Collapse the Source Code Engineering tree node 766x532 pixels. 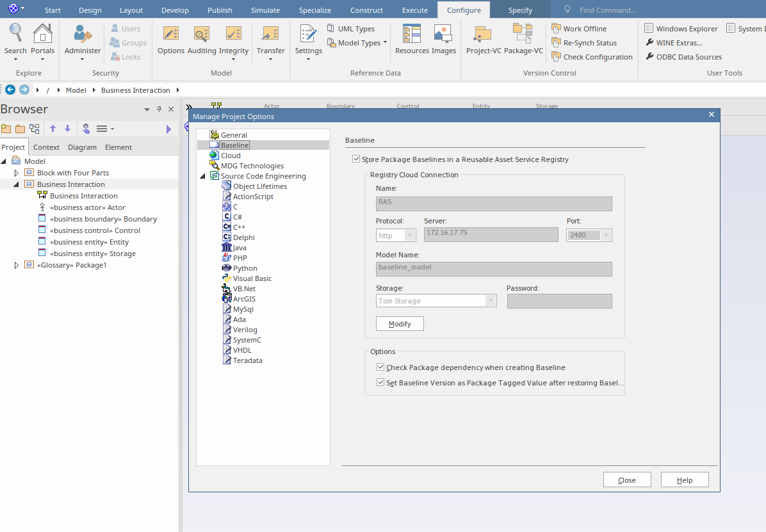point(203,176)
